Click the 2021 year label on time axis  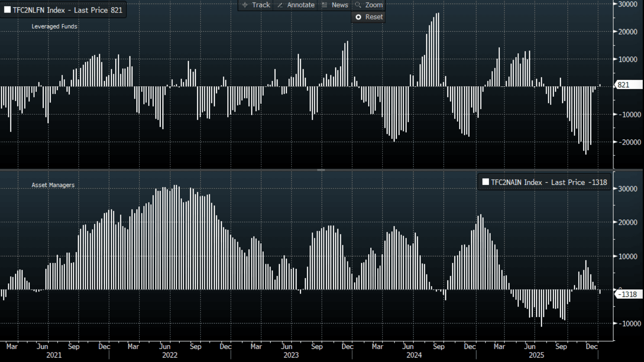[x=54, y=355]
